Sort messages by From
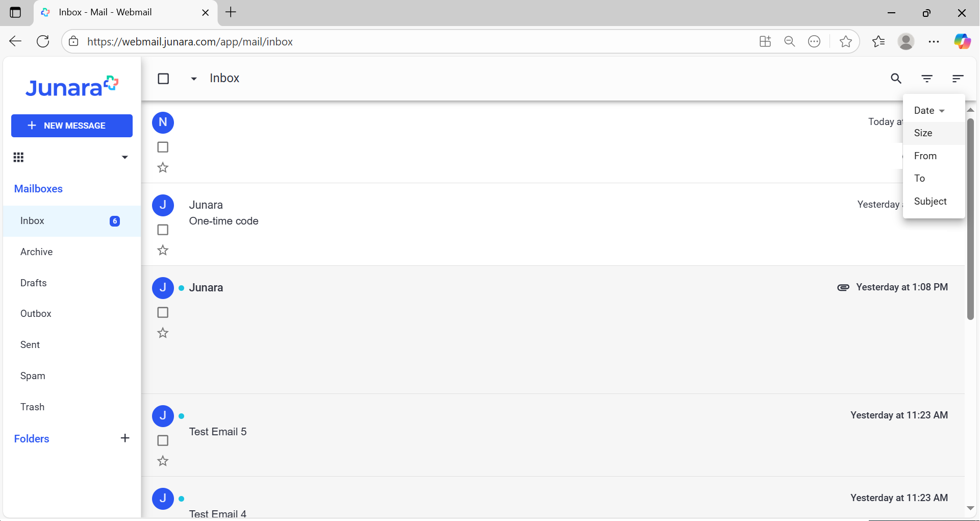 [934, 156]
